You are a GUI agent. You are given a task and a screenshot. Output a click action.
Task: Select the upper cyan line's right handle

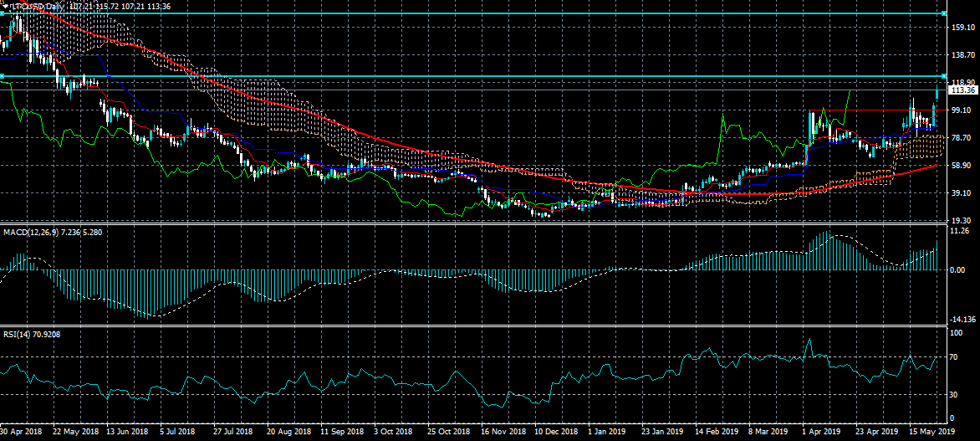point(944,13)
